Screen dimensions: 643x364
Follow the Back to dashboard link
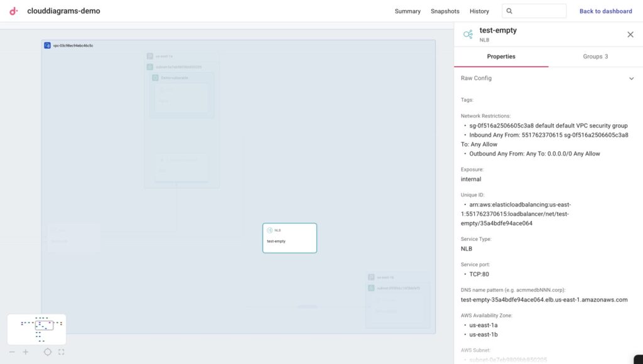pos(605,11)
